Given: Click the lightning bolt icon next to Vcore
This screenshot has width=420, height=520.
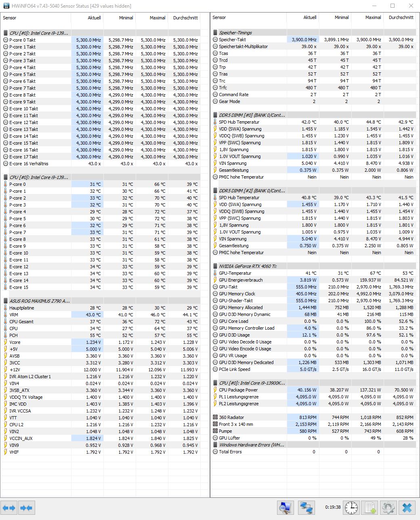Looking at the screenshot, I should click(x=6, y=342).
